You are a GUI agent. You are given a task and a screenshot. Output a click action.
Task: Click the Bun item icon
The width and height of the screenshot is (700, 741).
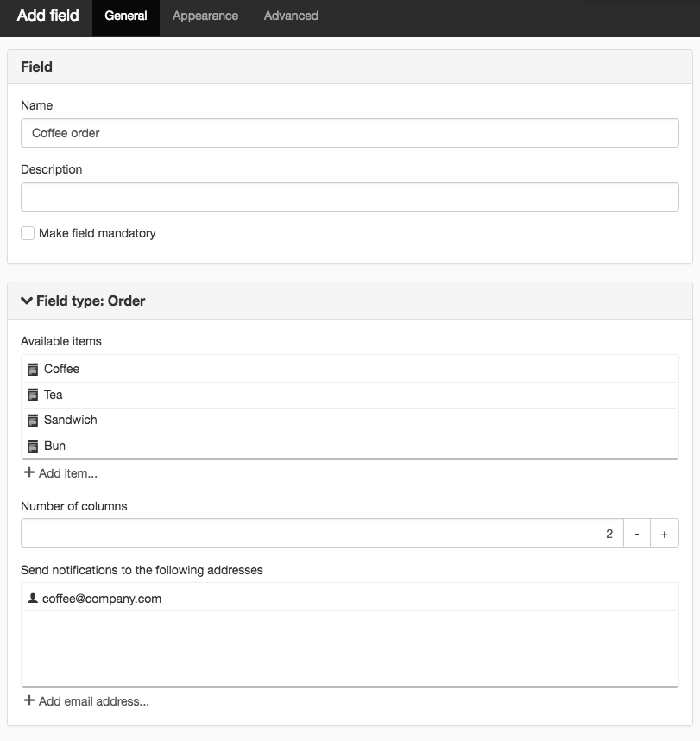tap(33, 446)
